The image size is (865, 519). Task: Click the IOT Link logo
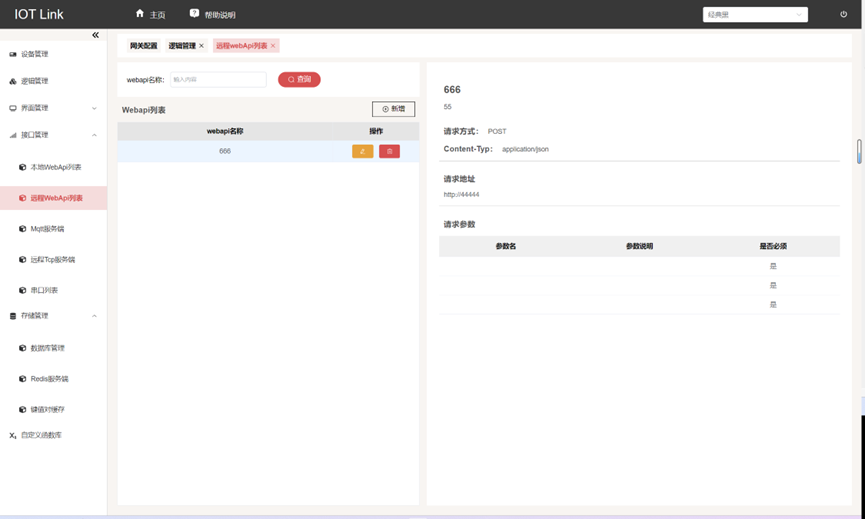[39, 14]
